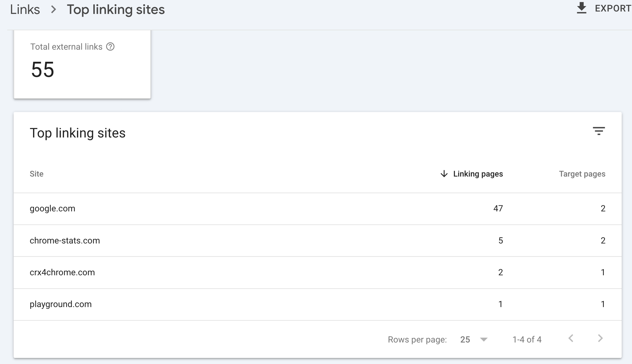
Task: Sort by the Target pages column header
Action: (582, 174)
